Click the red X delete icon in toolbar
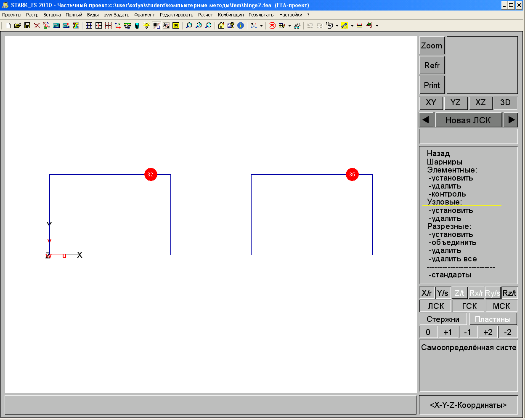Viewport: 525px width, 420px height. coord(37,26)
